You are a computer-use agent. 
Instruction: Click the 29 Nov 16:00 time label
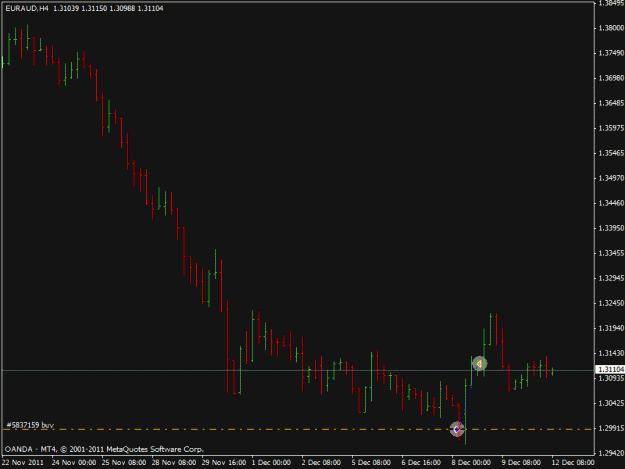click(224, 463)
